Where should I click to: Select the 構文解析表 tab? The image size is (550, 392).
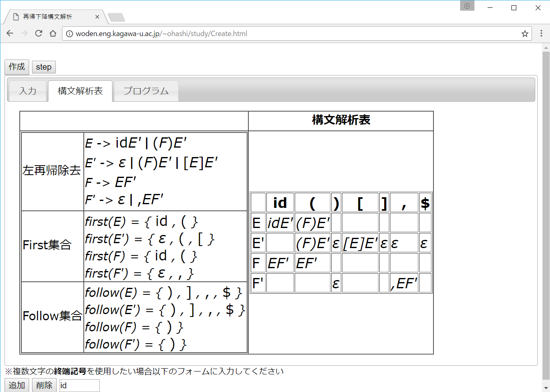[x=80, y=91]
